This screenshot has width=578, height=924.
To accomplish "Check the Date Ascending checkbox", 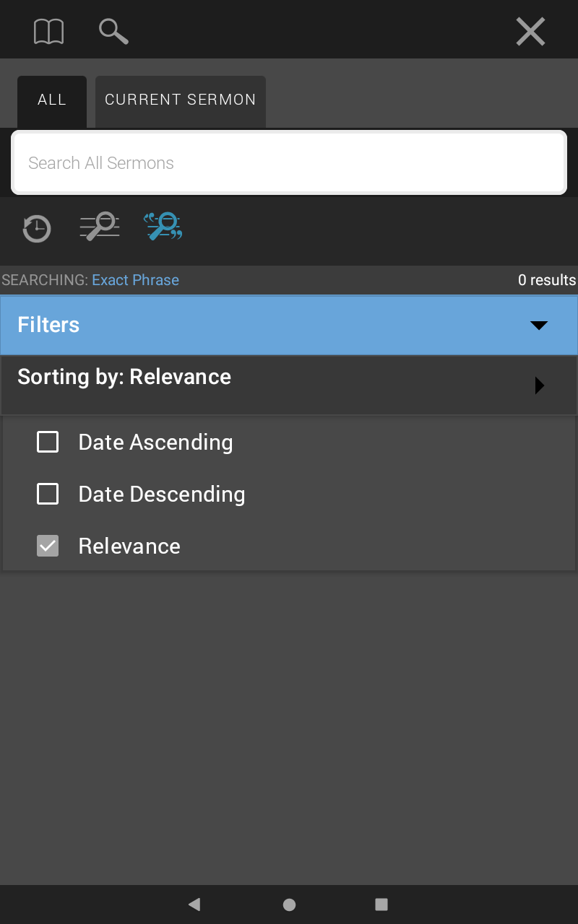I will [48, 442].
